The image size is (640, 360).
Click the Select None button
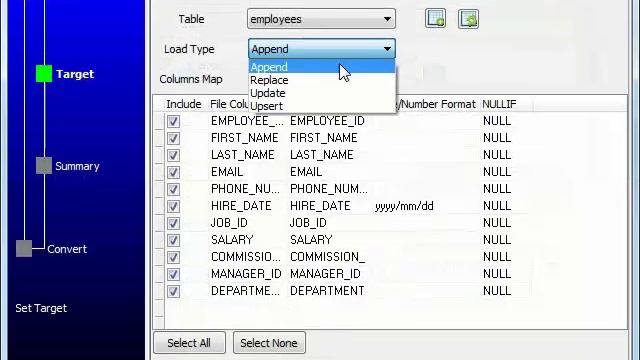point(269,343)
